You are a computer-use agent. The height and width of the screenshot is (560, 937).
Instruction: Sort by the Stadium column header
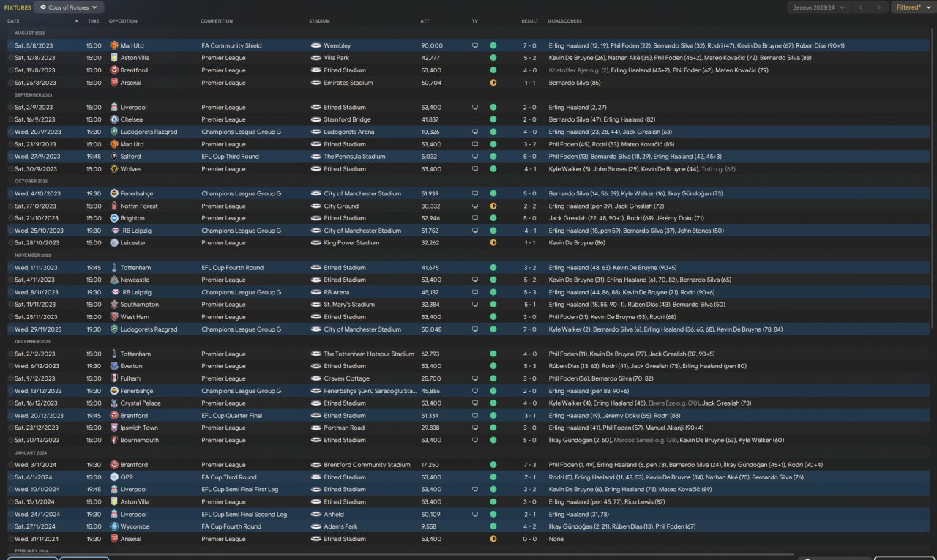tap(320, 21)
